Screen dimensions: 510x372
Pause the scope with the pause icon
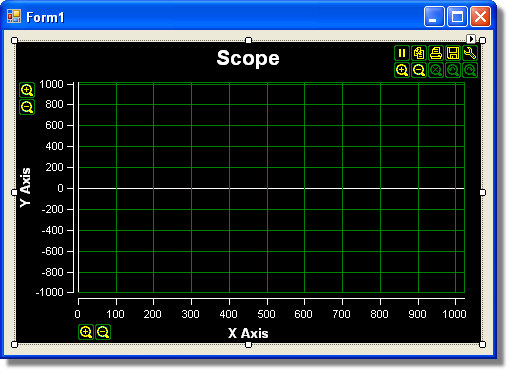tap(402, 53)
